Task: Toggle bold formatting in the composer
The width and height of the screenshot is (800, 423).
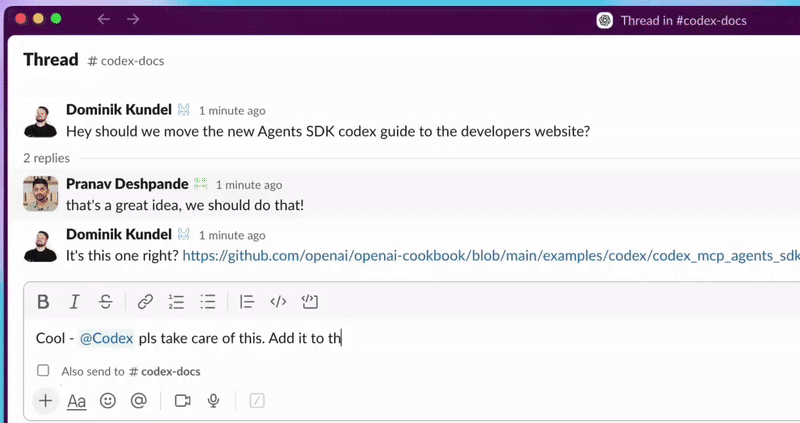Action: click(x=43, y=302)
